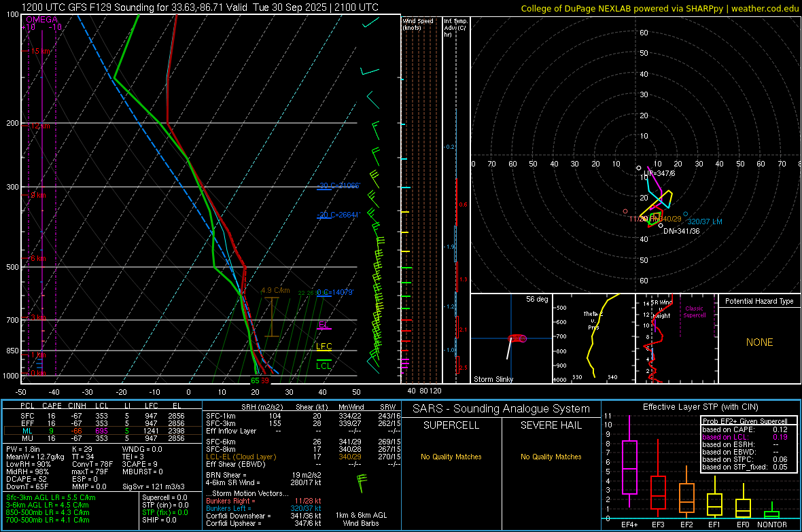Click the BRN Shear value line

point(264,475)
